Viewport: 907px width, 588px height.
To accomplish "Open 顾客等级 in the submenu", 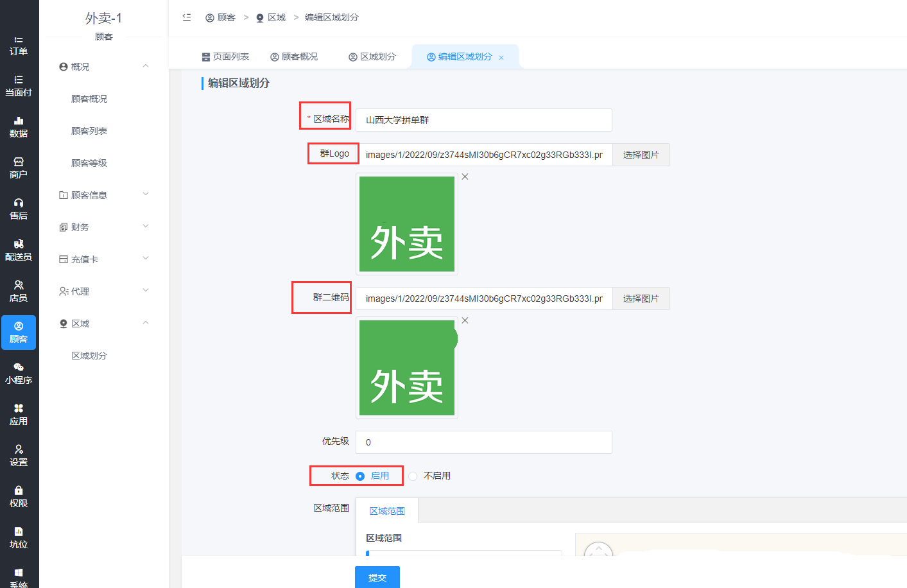I will (89, 163).
